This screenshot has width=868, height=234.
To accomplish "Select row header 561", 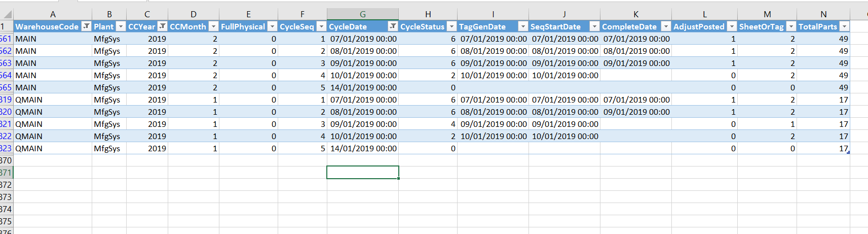I will click(6, 39).
